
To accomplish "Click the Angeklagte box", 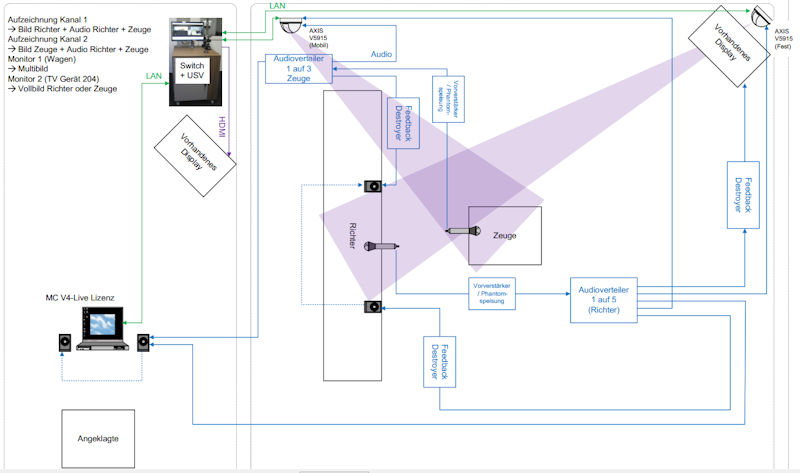I will point(97,438).
